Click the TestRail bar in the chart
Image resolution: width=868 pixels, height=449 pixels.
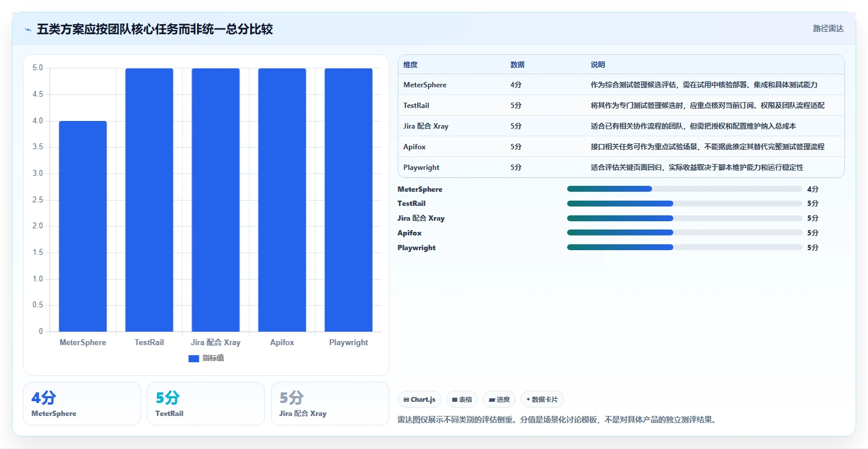coord(149,200)
